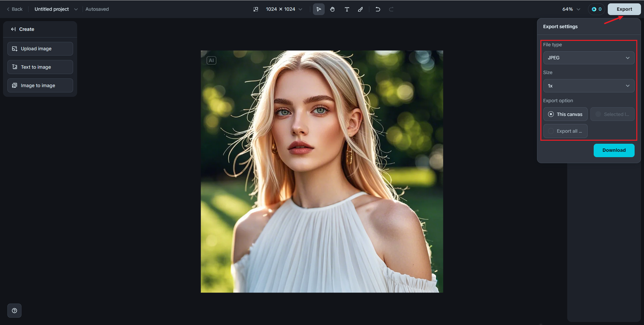The width and height of the screenshot is (644, 325).
Task: Open the help question mark icon
Action: point(14,310)
